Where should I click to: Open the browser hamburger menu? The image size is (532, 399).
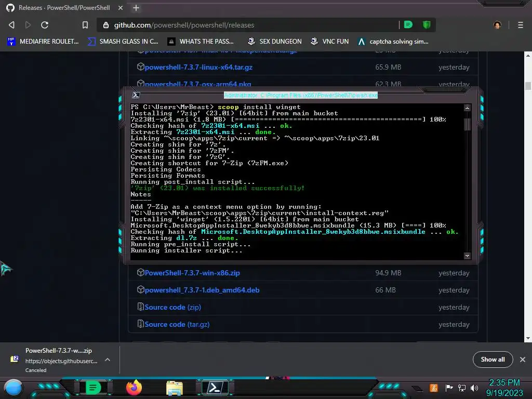(x=521, y=25)
